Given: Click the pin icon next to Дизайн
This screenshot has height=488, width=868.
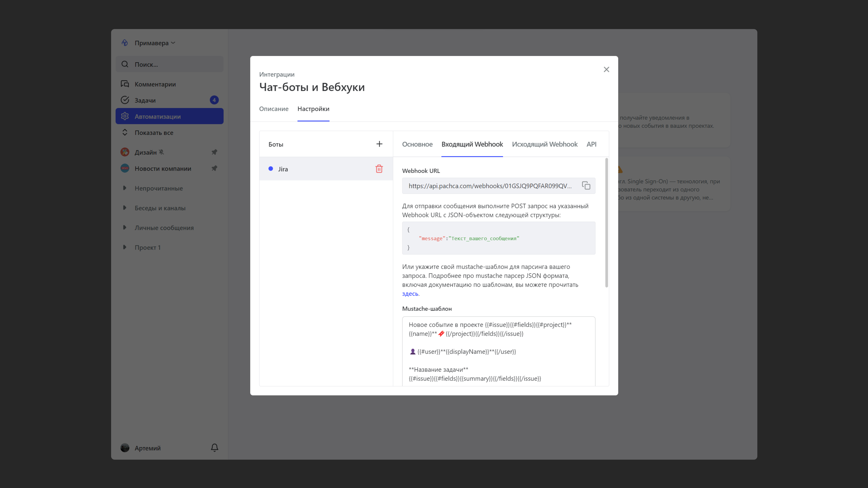Looking at the screenshot, I should tap(214, 152).
